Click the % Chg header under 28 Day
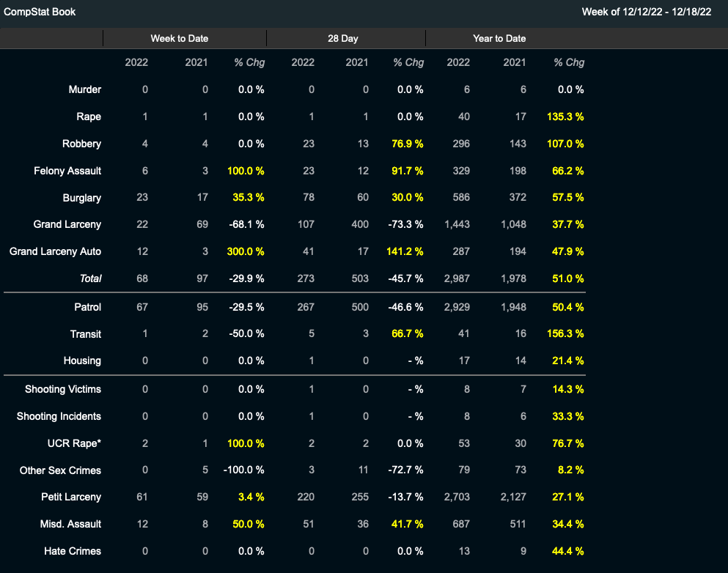This screenshot has height=573, width=728. point(408,62)
